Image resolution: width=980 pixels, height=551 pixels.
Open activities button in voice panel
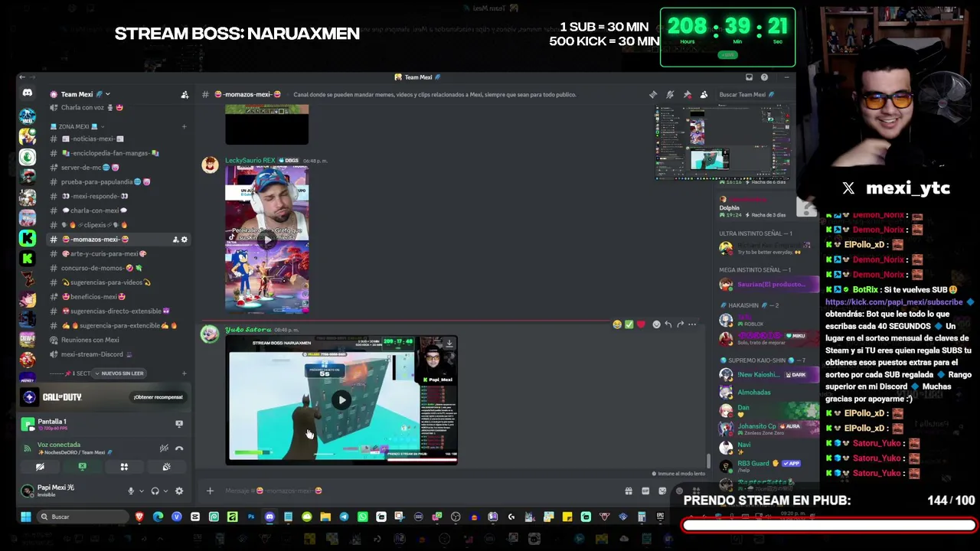click(x=124, y=467)
